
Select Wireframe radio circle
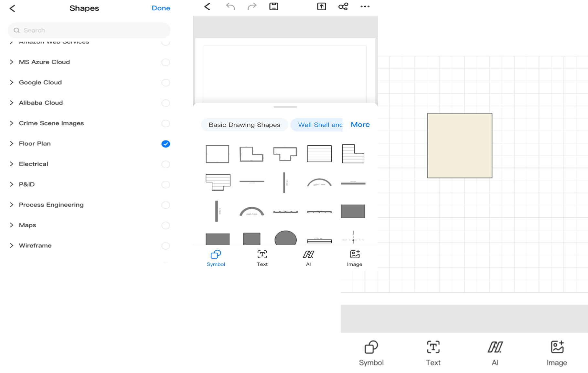166,246
